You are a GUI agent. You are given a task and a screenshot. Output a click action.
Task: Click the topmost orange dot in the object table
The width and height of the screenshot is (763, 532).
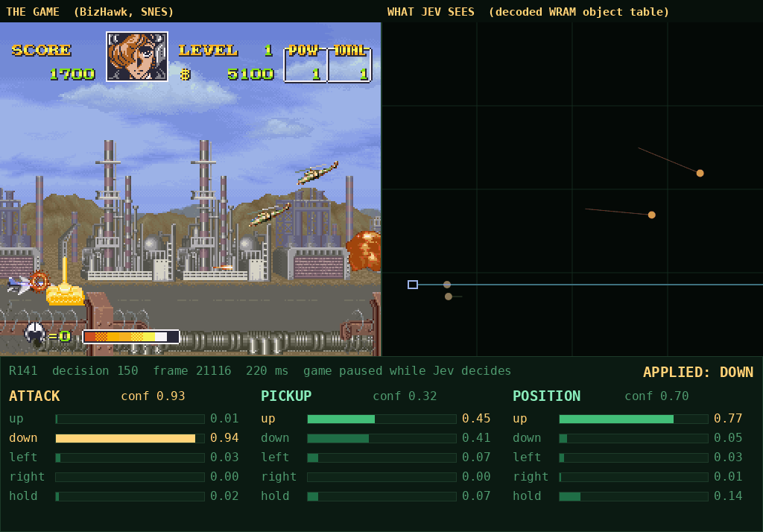pos(700,173)
